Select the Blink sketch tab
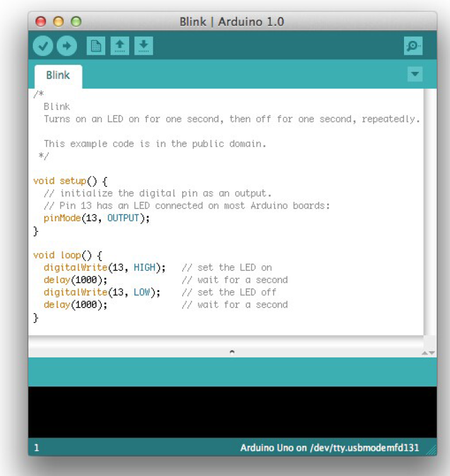 pyautogui.click(x=58, y=76)
